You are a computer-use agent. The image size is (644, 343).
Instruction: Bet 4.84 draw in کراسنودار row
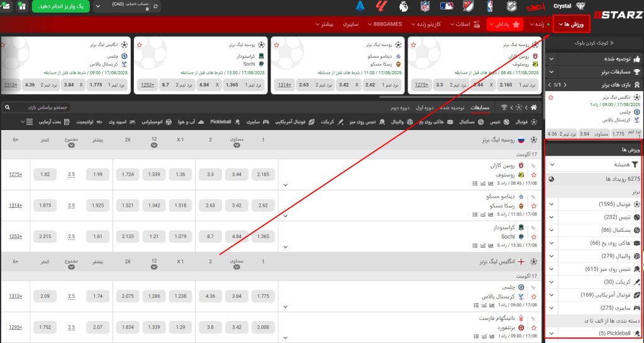(x=236, y=236)
